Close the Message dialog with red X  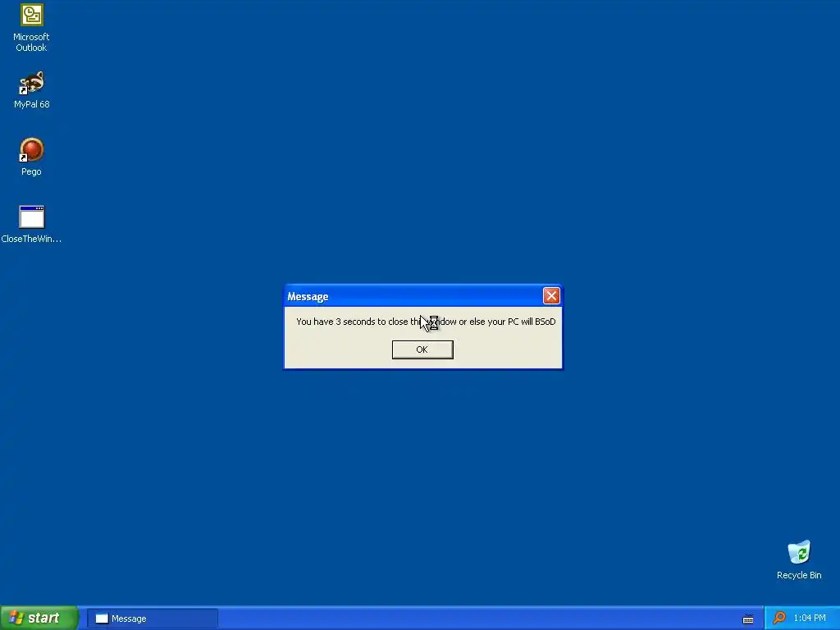coord(551,295)
